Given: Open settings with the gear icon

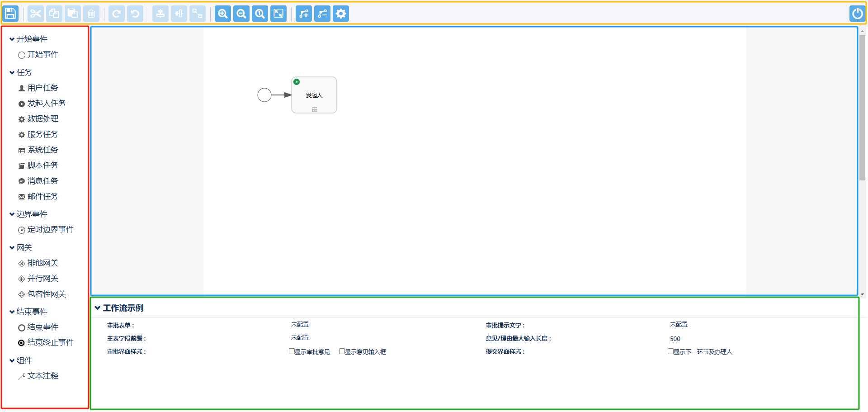Looking at the screenshot, I should [x=341, y=14].
